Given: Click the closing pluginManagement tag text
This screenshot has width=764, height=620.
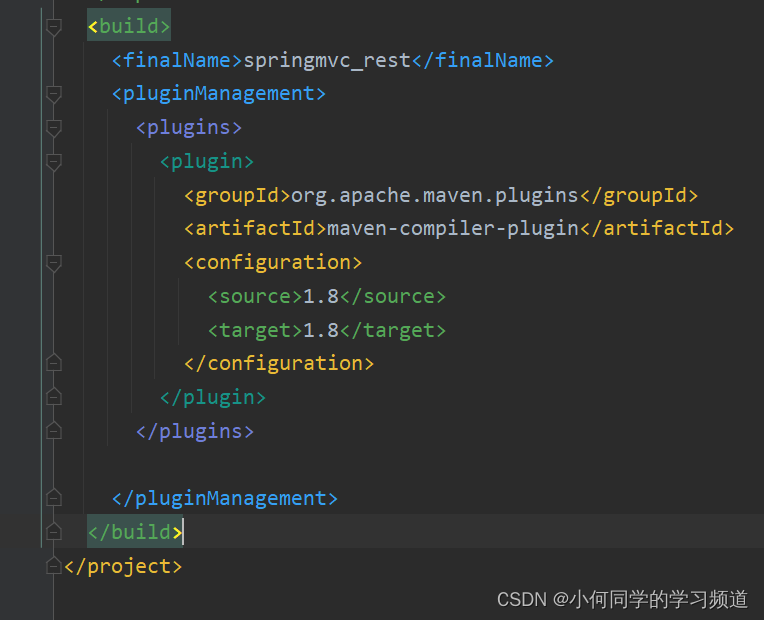Looking at the screenshot, I should click(x=225, y=499).
